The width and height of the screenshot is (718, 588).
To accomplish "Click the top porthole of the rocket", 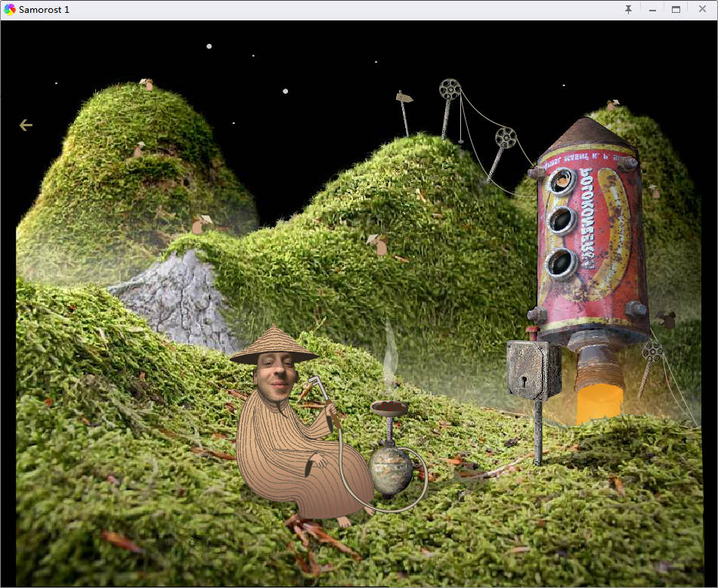I will point(562,182).
